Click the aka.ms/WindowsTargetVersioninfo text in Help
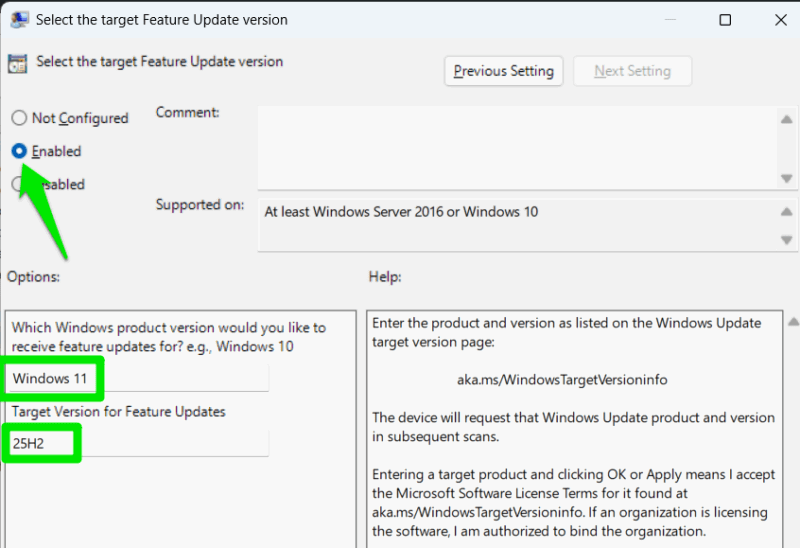This screenshot has width=800, height=548. 562,380
